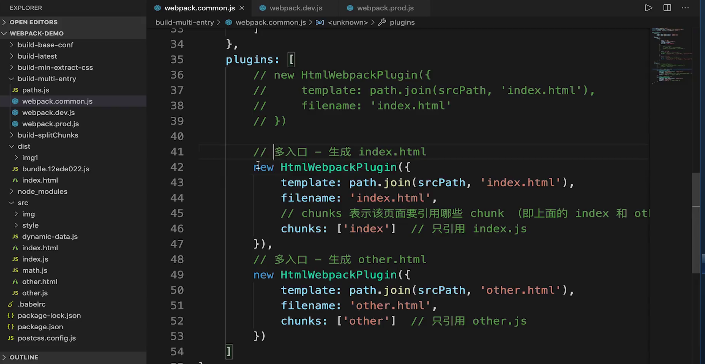Run the current file with play icon
This screenshot has width=705, height=364.
[x=648, y=8]
